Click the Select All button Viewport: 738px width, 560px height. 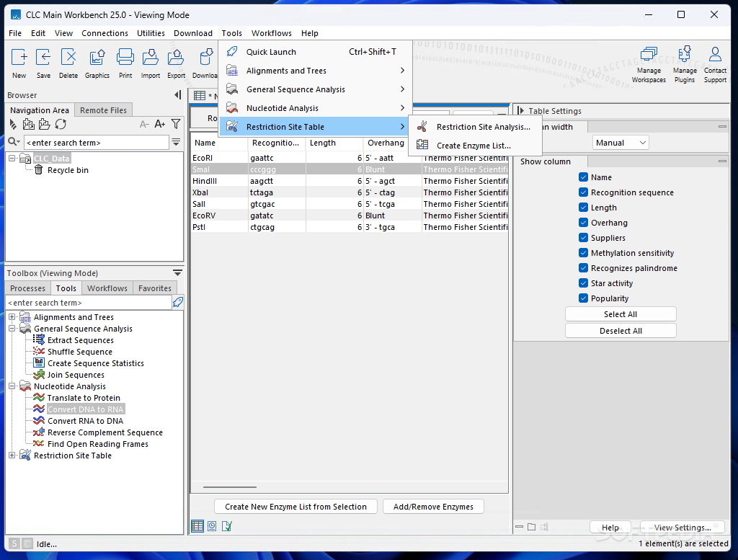[x=621, y=314]
